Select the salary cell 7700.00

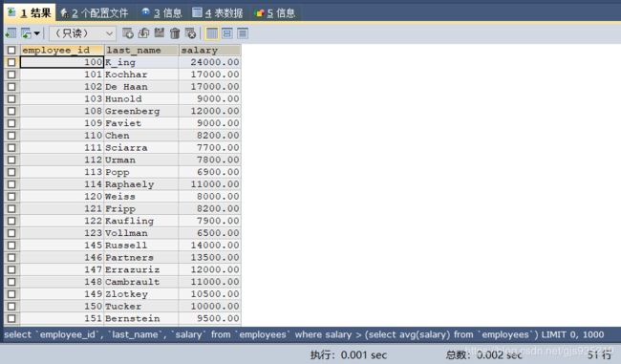point(210,148)
